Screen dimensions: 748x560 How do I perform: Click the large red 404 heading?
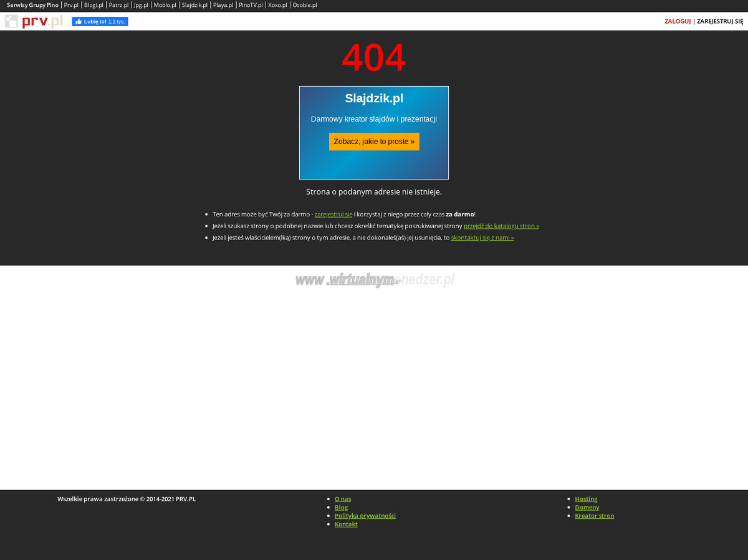pyautogui.click(x=374, y=58)
